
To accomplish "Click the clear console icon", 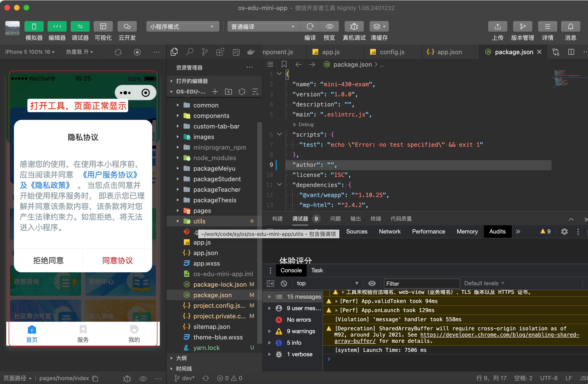I will coord(284,283).
